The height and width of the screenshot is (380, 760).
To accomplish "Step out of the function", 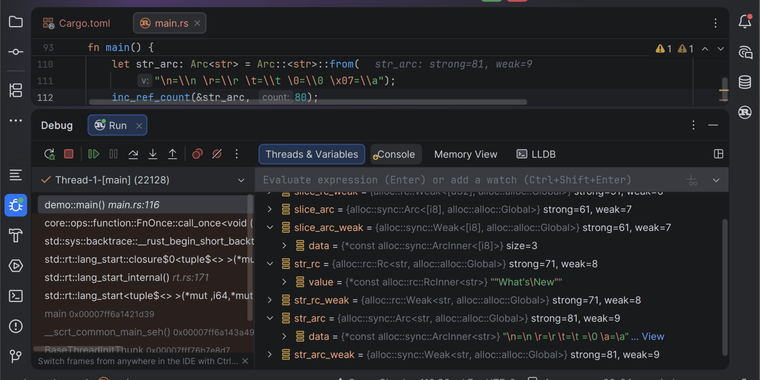I will pyautogui.click(x=172, y=154).
